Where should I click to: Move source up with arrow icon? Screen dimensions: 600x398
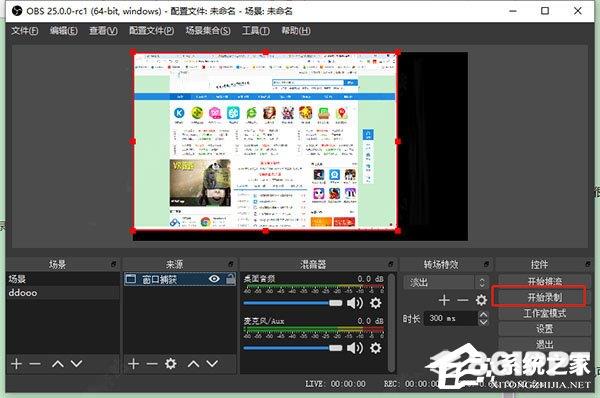point(194,364)
